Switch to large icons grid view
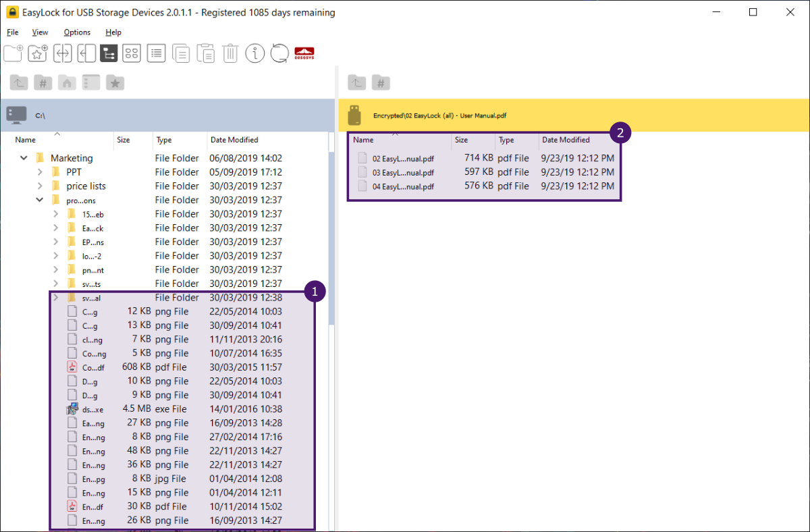Viewport: 810px width, 532px height. (132, 53)
